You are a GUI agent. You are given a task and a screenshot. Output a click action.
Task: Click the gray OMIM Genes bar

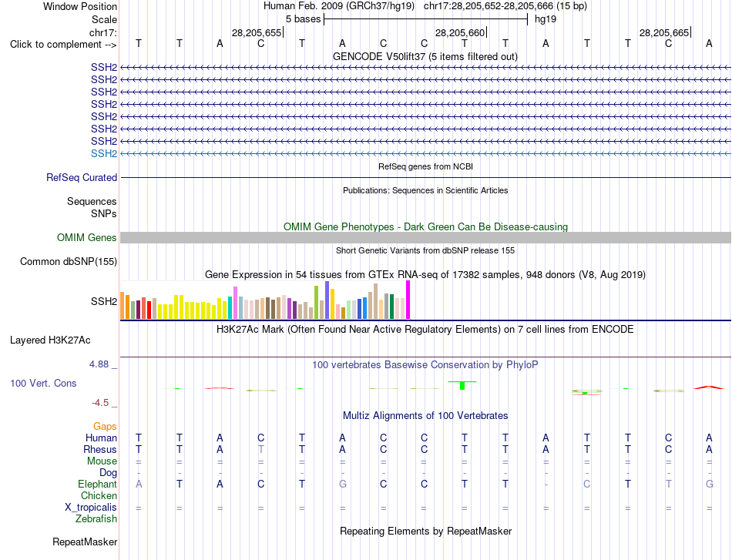[x=425, y=237]
